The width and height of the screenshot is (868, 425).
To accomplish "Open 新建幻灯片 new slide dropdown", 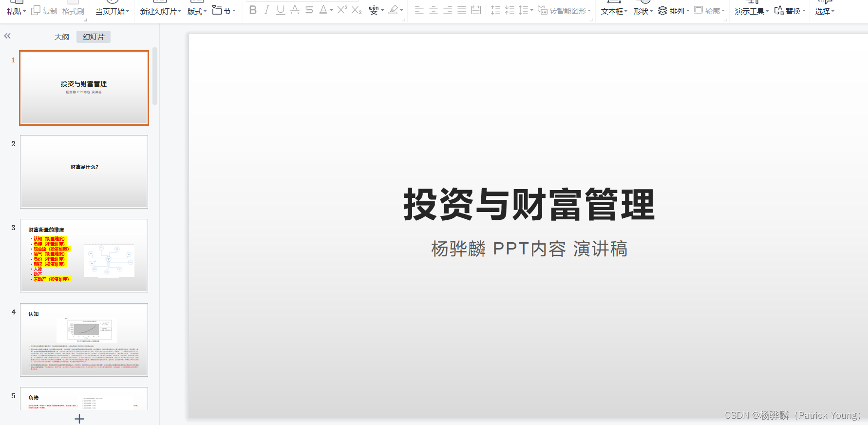I will pyautogui.click(x=161, y=11).
